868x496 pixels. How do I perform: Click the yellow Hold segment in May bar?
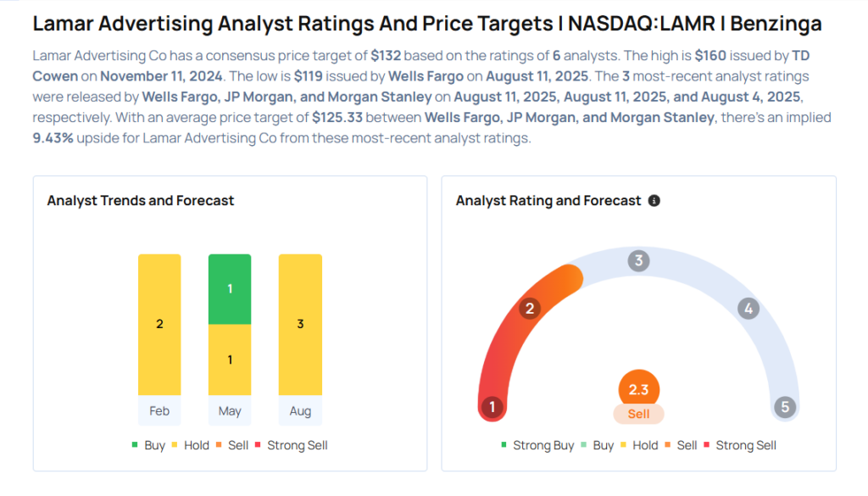click(230, 359)
